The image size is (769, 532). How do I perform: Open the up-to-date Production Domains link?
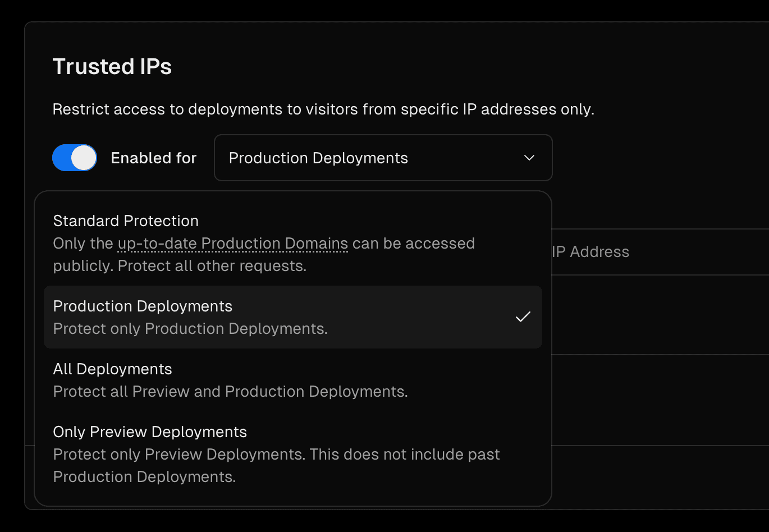click(x=233, y=243)
